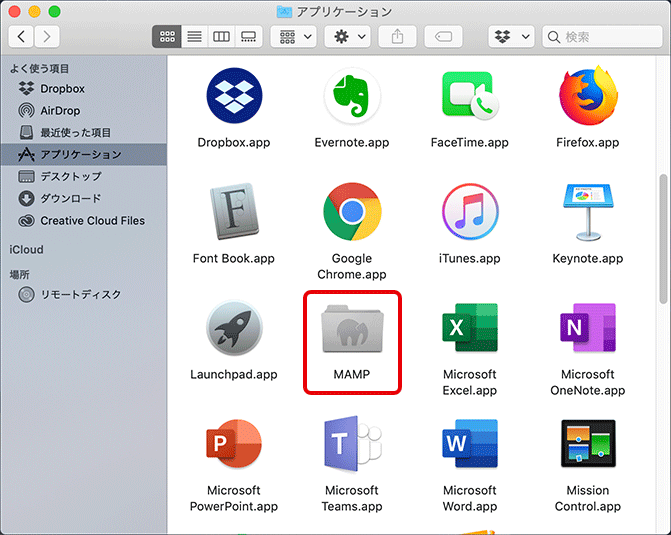Switch to icon view
This screenshot has height=535, width=671.
tap(167, 37)
